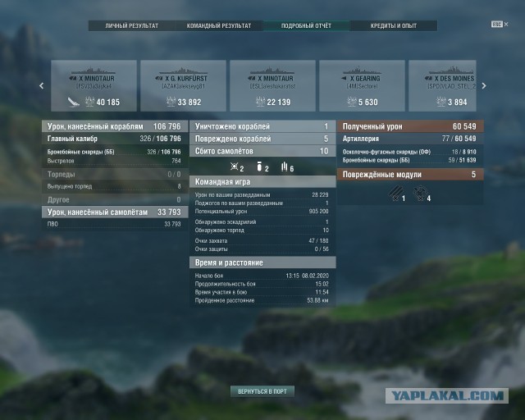Click the damage icon beside 3 894
The width and height of the screenshot is (525, 420).
click(441, 102)
